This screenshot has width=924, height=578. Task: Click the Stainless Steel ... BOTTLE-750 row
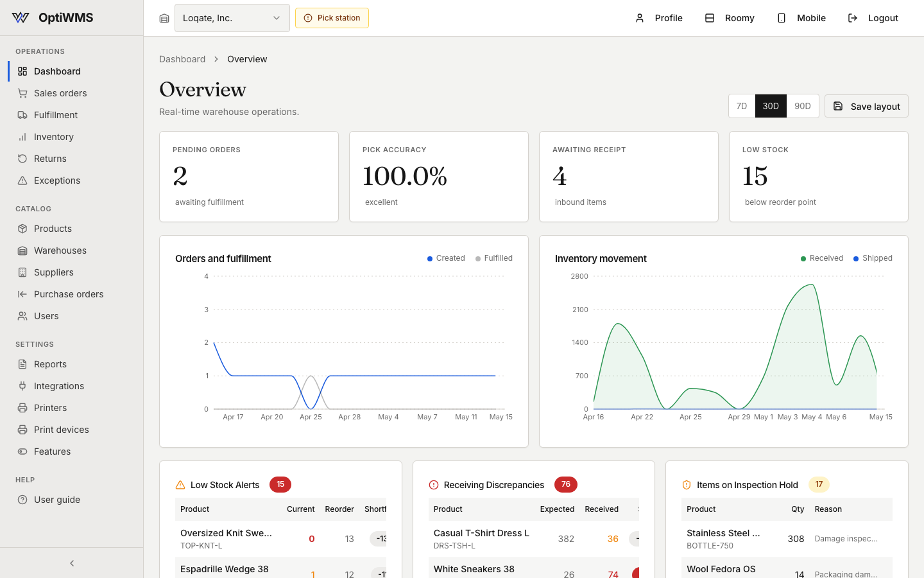tap(787, 539)
